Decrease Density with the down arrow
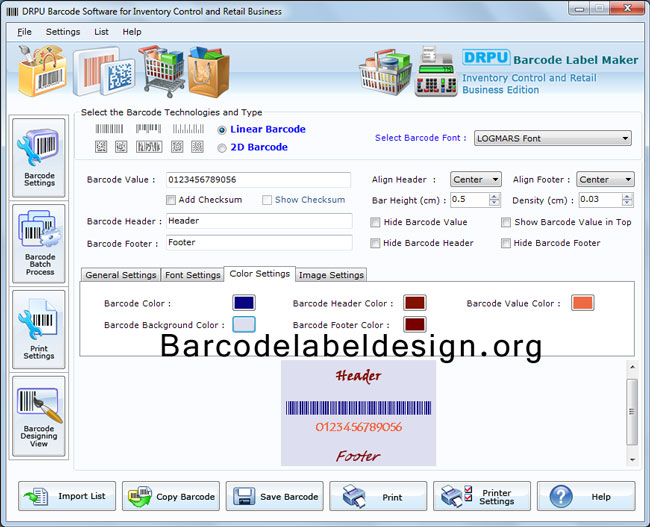This screenshot has width=650, height=527. click(x=627, y=203)
